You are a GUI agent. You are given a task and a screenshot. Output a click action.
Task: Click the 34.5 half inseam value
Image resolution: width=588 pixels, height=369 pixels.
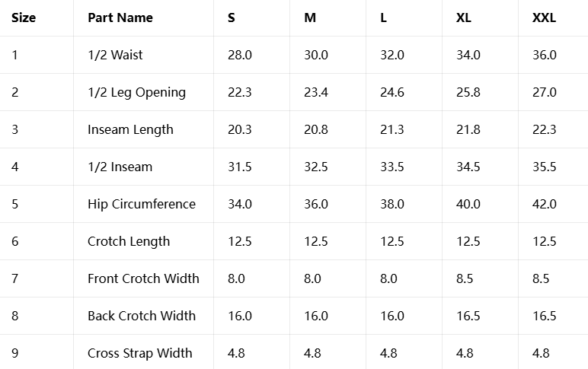pos(468,167)
